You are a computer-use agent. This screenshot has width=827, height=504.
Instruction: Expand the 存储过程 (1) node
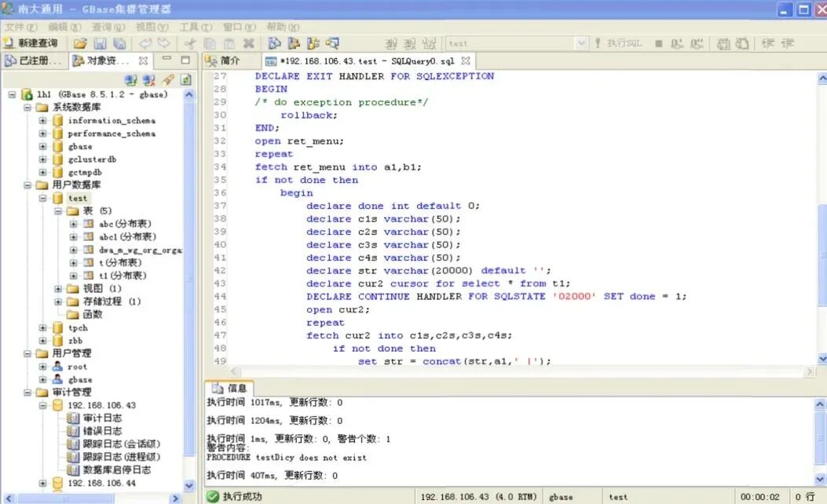coord(58,301)
